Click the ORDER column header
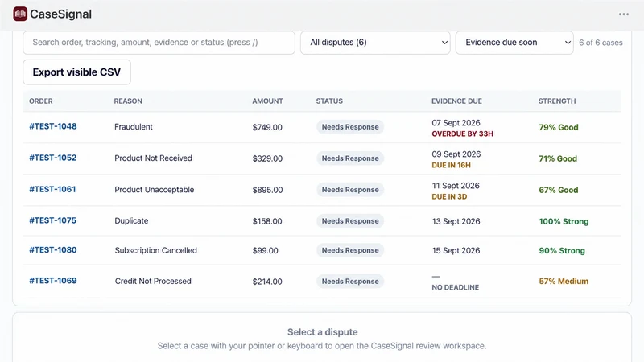644x362 pixels. pos(41,101)
